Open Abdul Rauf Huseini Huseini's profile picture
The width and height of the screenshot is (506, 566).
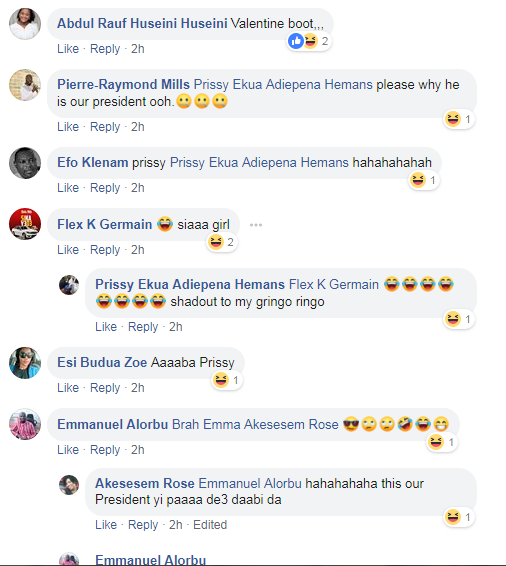pos(25,24)
